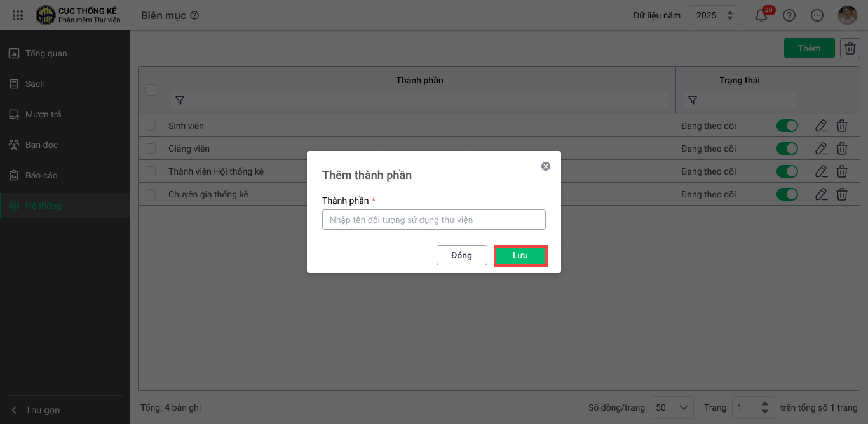Open the Báo cáo sidebar item

(x=41, y=175)
